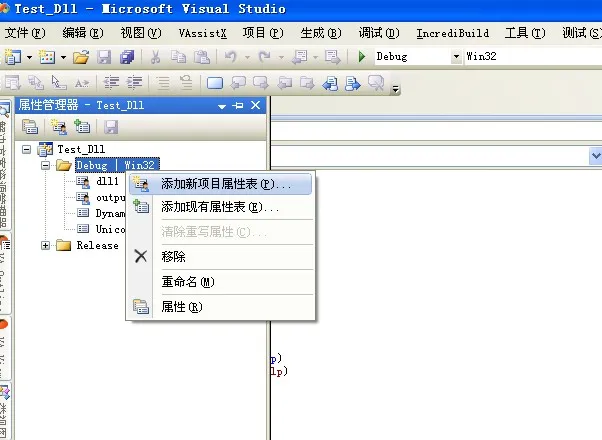Select the Unico property sheet item
Viewport: 602px width, 440px height.
click(x=110, y=229)
